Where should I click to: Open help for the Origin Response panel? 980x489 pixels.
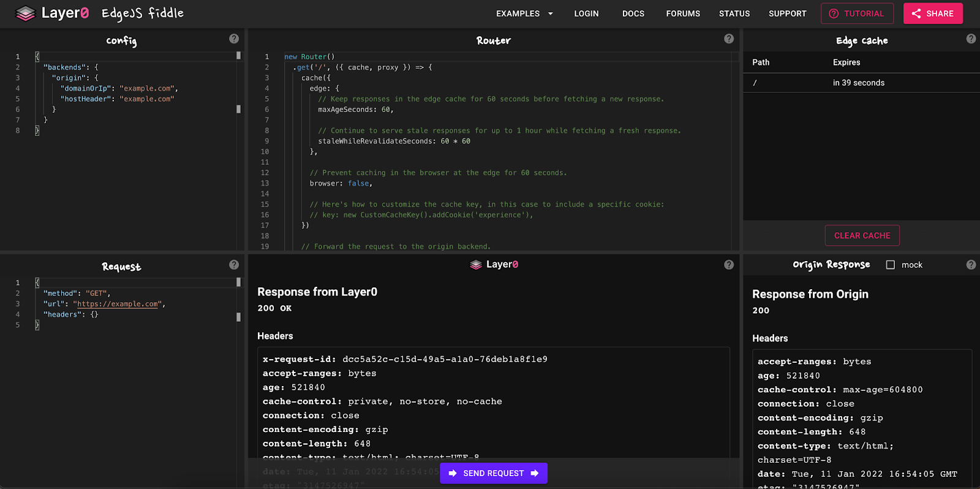[971, 265]
